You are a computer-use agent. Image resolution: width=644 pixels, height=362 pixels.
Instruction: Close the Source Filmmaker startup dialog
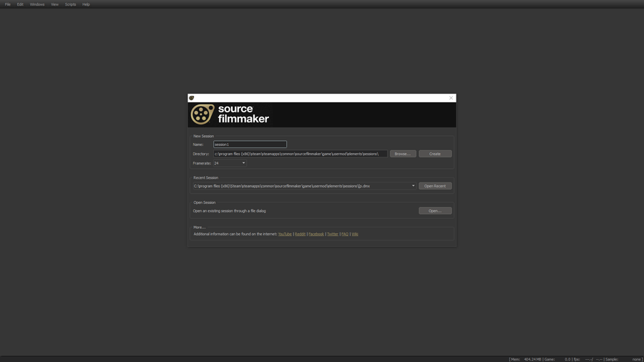pyautogui.click(x=451, y=98)
